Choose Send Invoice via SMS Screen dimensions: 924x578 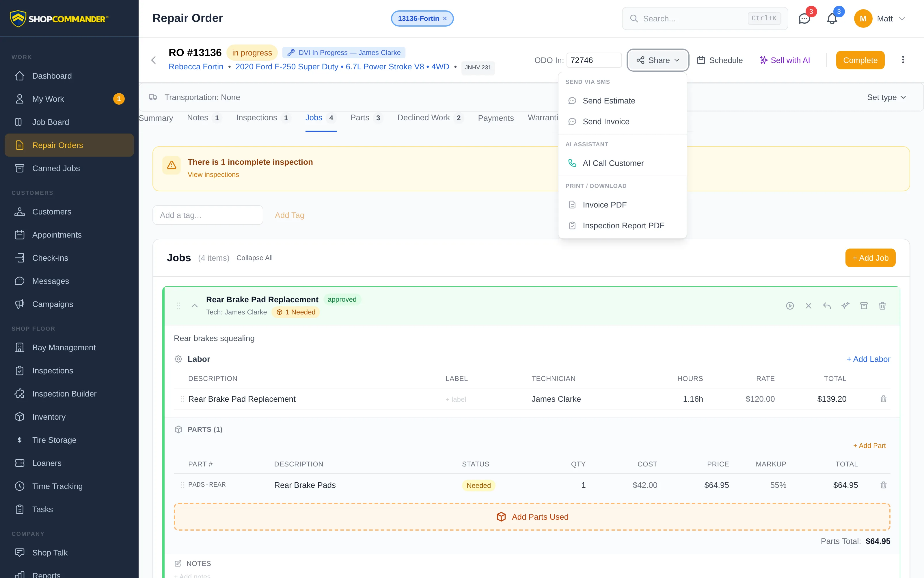622,122
